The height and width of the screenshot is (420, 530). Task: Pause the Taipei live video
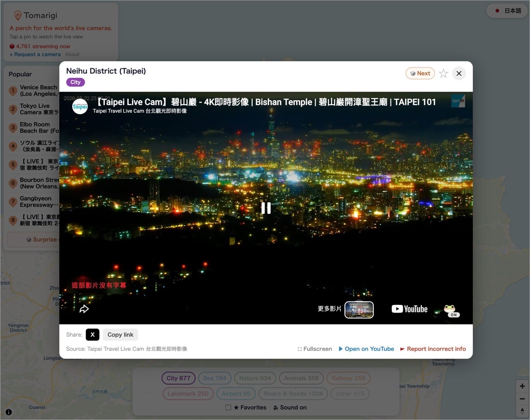pos(266,208)
